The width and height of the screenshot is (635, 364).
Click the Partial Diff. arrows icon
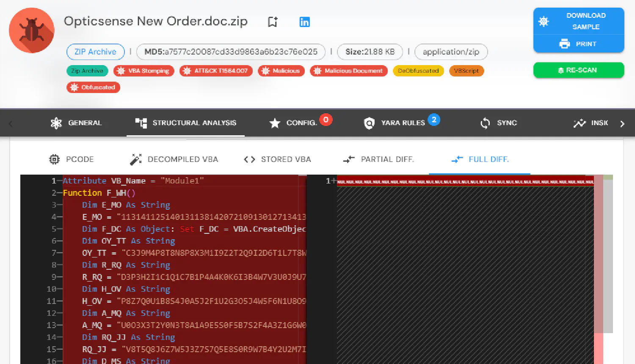tap(349, 159)
